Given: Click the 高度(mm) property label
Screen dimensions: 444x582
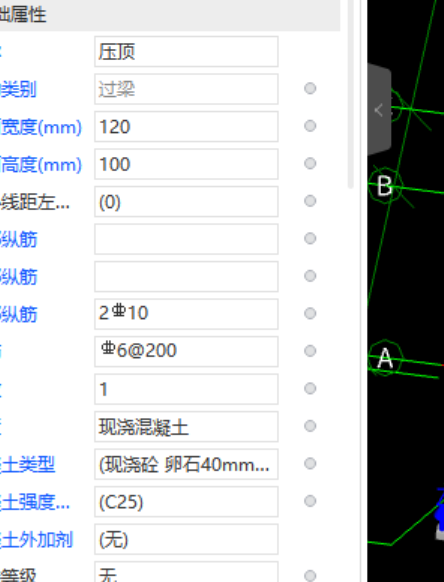Looking at the screenshot, I should (x=41, y=165).
